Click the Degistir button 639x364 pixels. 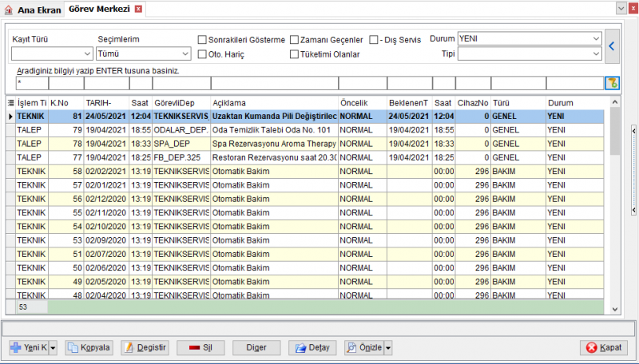coord(145,348)
